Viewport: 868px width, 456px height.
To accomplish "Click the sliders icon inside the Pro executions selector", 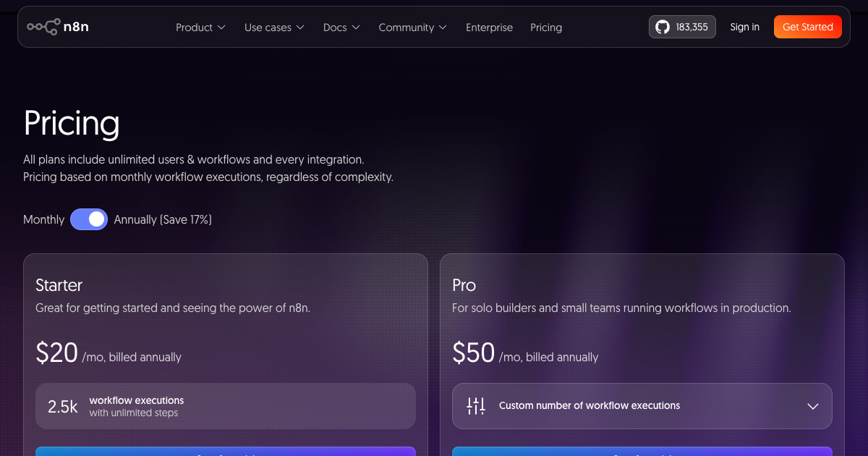I will click(x=475, y=406).
